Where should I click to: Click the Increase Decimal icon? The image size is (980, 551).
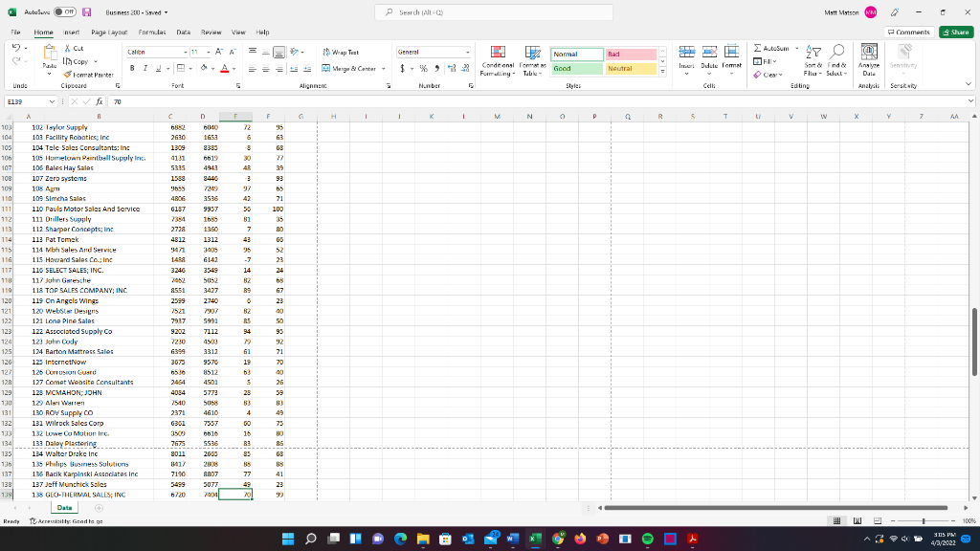pos(452,69)
